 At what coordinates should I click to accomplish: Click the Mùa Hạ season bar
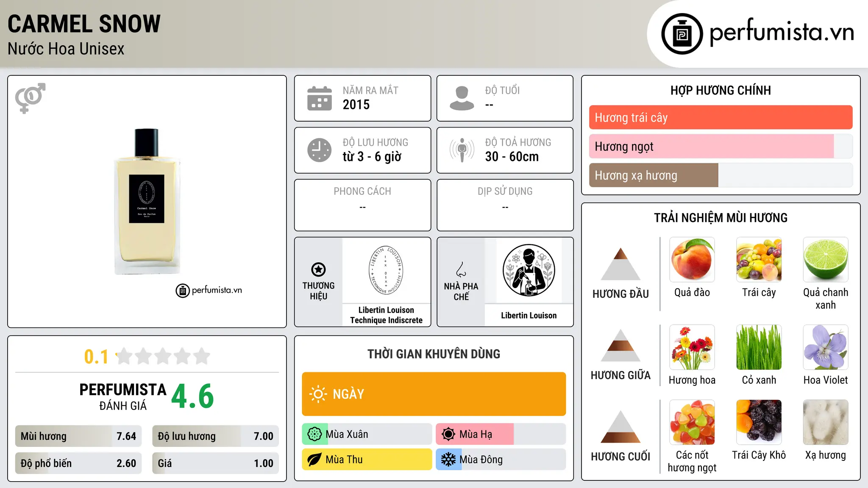(x=501, y=434)
